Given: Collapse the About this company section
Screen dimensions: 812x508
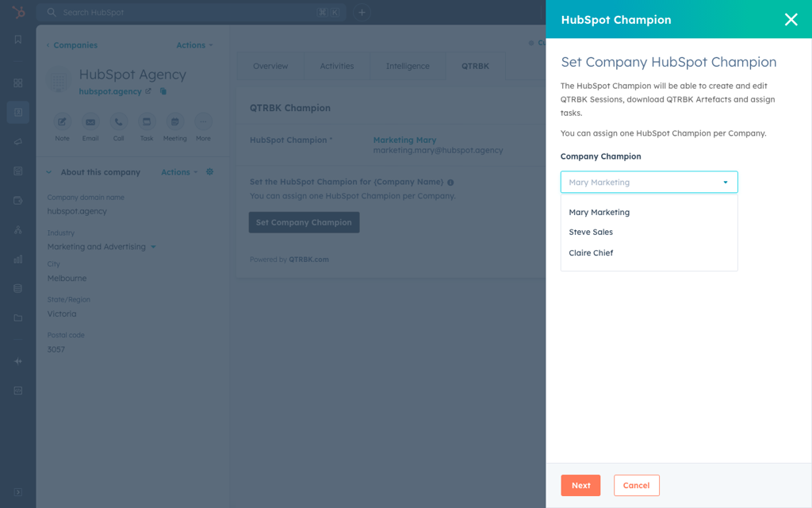Looking at the screenshot, I should click(48, 172).
